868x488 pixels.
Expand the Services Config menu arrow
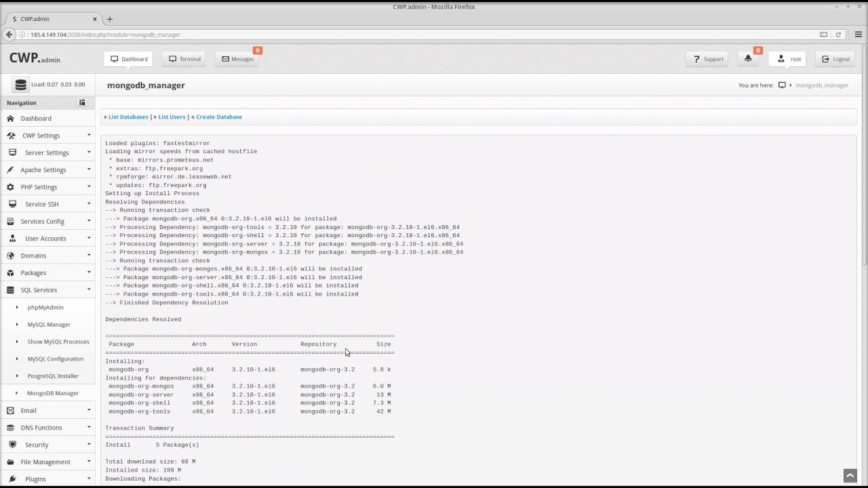pyautogui.click(x=88, y=220)
